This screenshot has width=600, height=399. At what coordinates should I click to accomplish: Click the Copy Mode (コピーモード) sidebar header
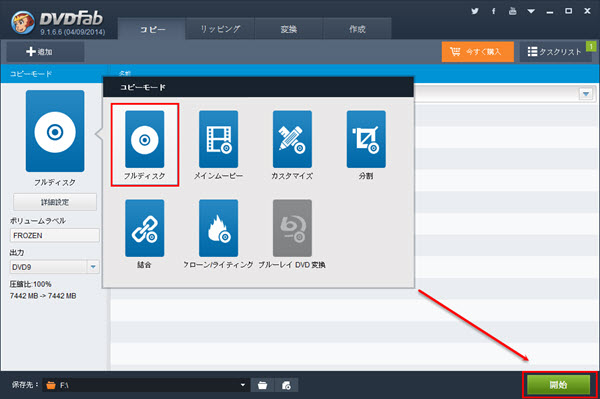31,74
